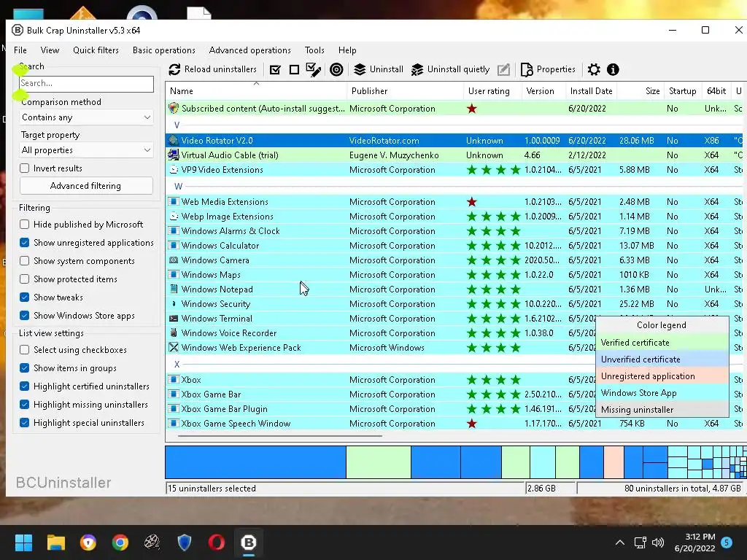Enable the Invert results checkbox
This screenshot has width=747, height=560.
pyautogui.click(x=24, y=168)
